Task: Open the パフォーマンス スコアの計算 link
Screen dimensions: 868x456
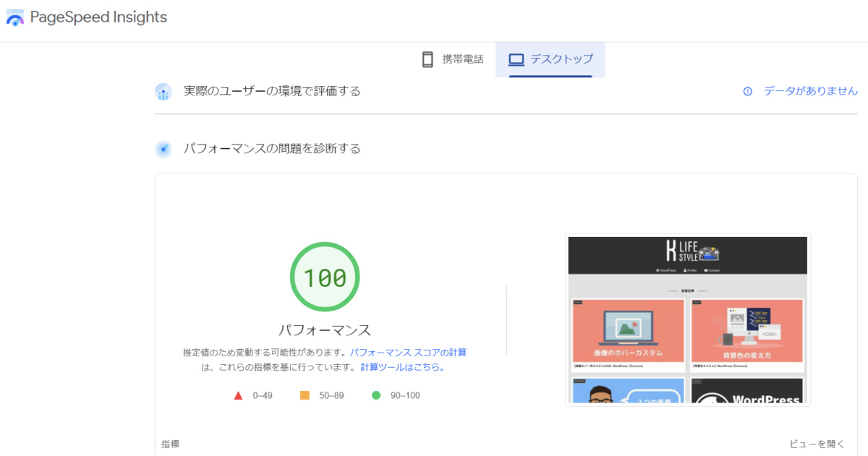Action: tap(408, 352)
